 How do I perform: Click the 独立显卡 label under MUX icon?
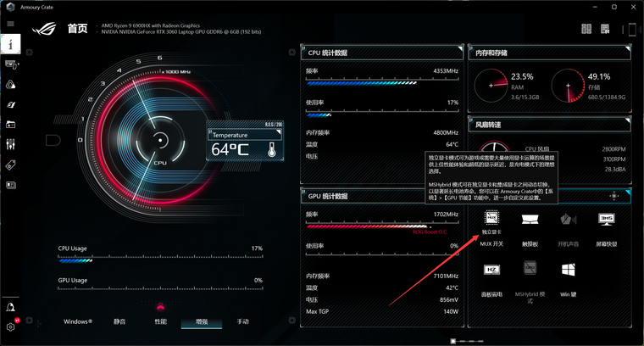(491, 232)
